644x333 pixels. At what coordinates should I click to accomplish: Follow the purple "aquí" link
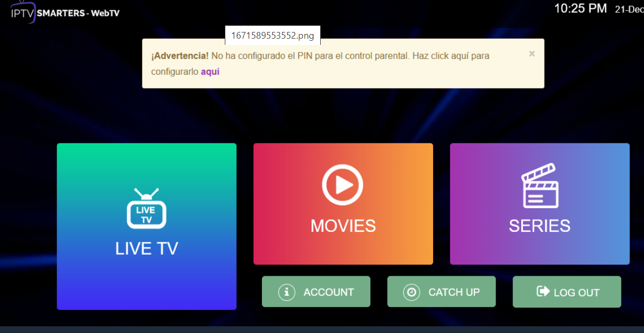tap(210, 72)
